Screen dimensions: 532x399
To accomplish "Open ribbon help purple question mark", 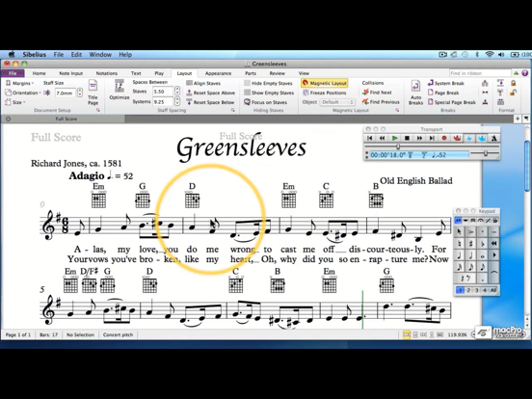I will coord(524,73).
